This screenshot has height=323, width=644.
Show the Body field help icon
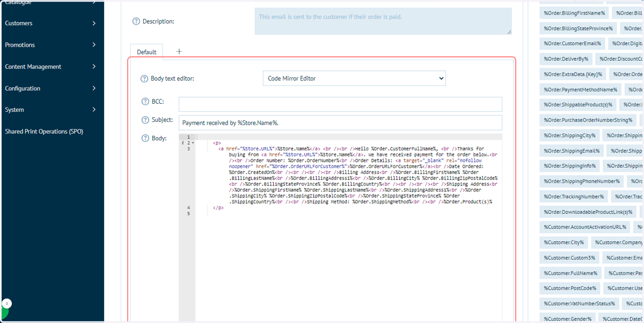tap(145, 138)
